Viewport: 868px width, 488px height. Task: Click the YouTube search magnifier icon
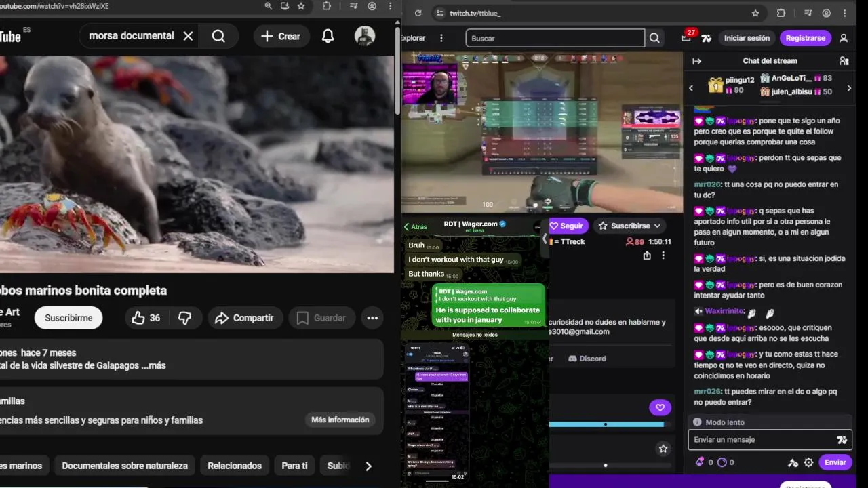(218, 36)
